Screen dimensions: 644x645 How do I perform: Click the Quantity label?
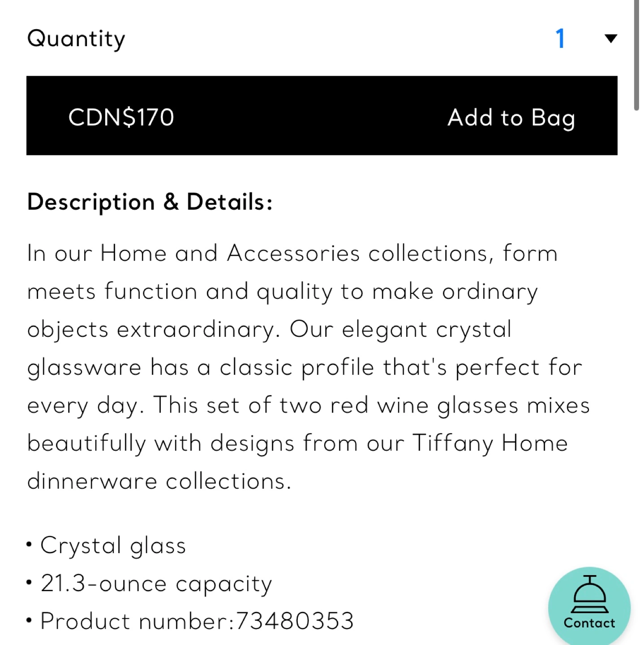(x=76, y=39)
